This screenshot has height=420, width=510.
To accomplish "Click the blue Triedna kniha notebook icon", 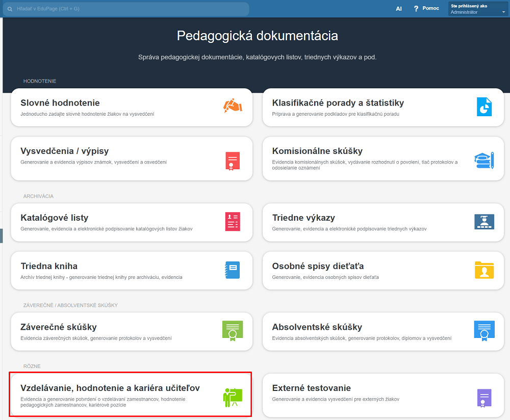I will [233, 270].
